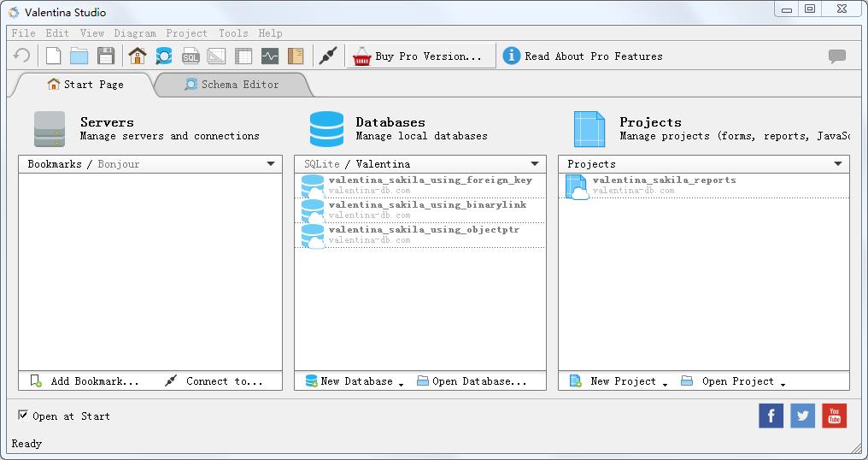Image resolution: width=868 pixels, height=460 pixels.
Task: Select SQLite in the Databases header
Action: [x=321, y=164]
